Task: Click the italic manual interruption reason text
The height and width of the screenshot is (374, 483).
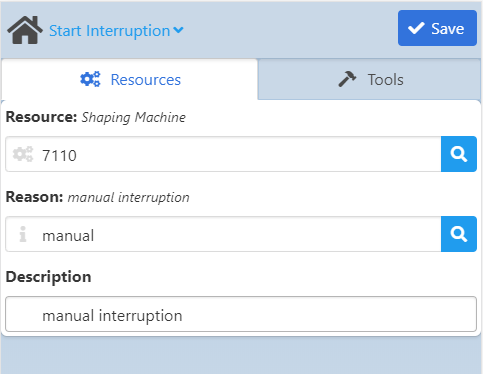Action: (128, 197)
